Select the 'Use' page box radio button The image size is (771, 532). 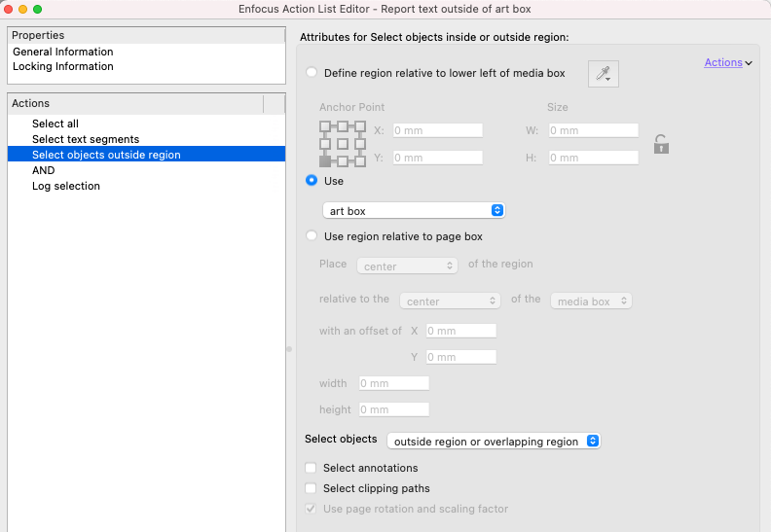click(x=312, y=180)
